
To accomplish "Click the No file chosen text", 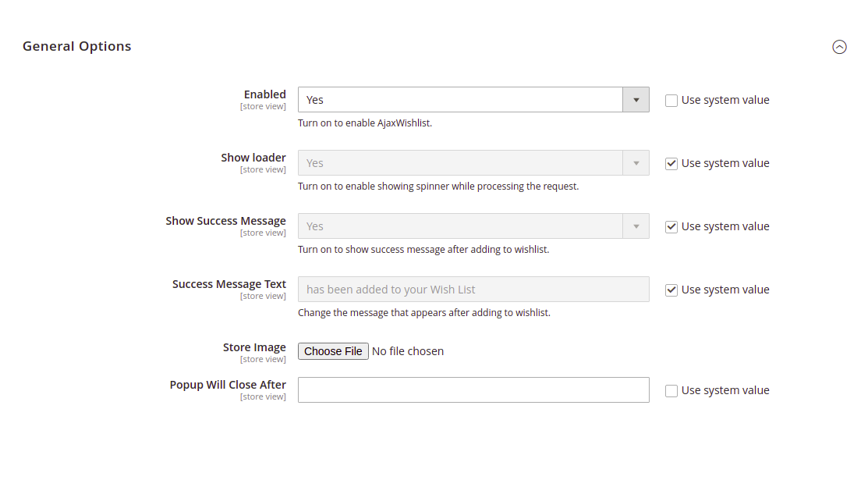I will [408, 351].
